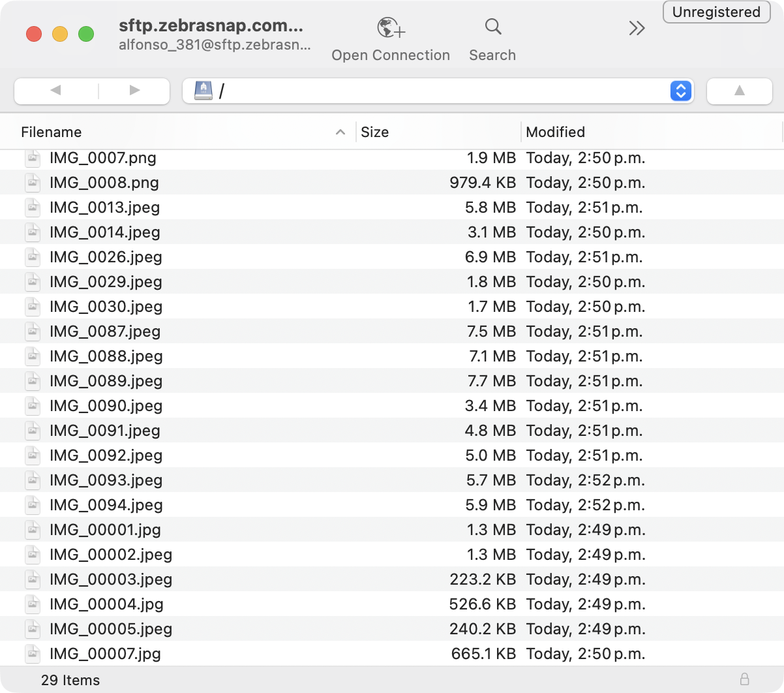This screenshot has height=693, width=784.
Task: Select the file name IMG_00005.jpeg
Action: 111,629
